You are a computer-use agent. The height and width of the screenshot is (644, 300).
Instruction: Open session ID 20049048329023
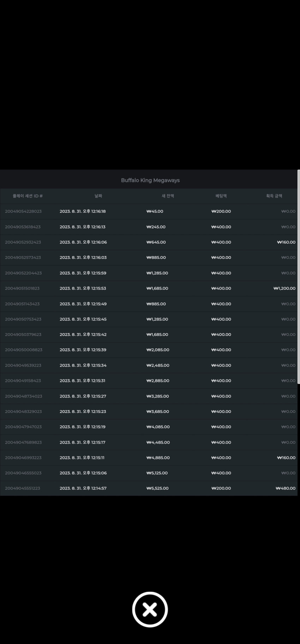[x=23, y=412]
